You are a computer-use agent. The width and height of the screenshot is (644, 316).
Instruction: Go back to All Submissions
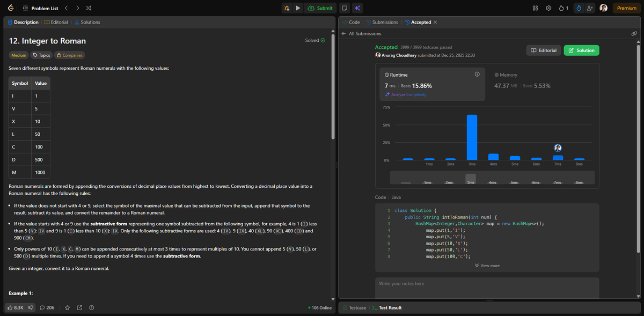point(361,33)
